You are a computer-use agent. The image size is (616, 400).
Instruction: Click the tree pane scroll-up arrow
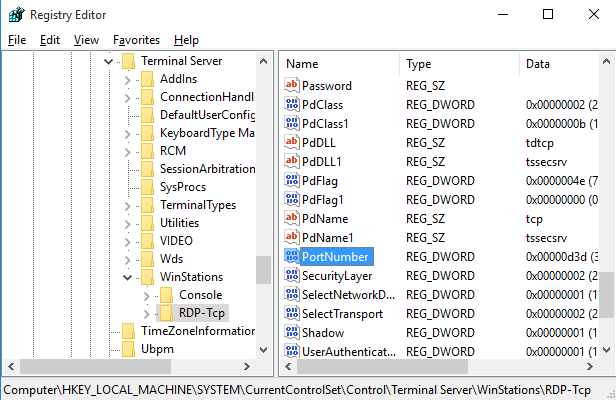(x=263, y=61)
